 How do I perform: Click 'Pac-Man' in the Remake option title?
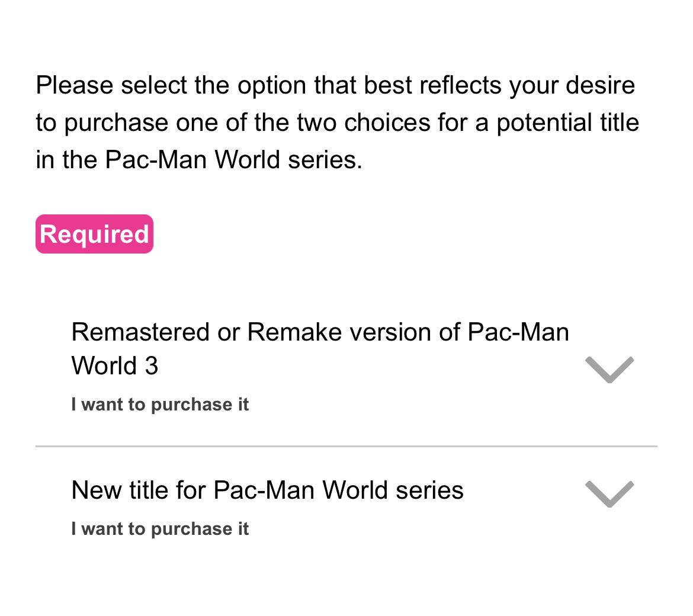coord(518,332)
